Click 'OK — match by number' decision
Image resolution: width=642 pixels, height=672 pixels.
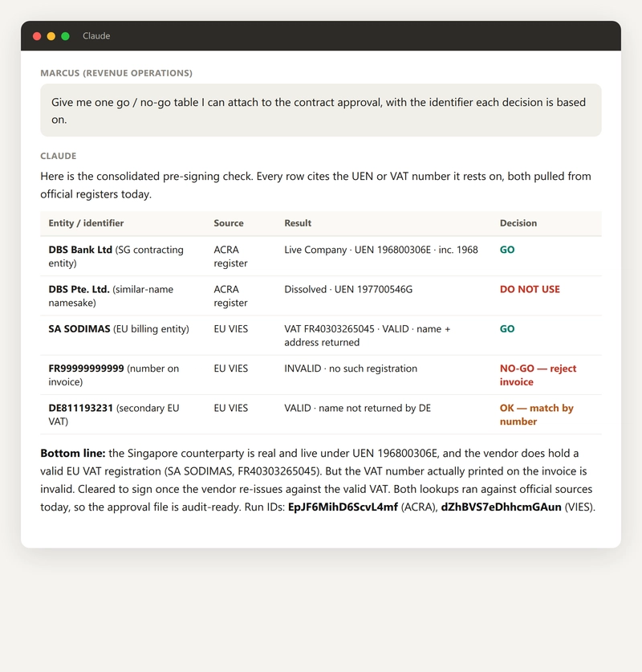tap(536, 414)
